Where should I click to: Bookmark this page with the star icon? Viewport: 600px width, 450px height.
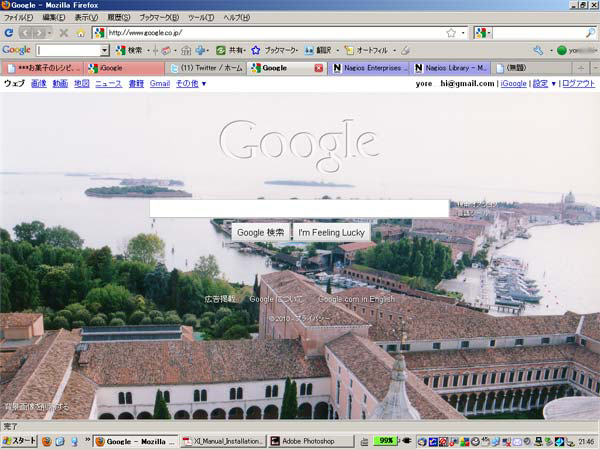(451, 33)
